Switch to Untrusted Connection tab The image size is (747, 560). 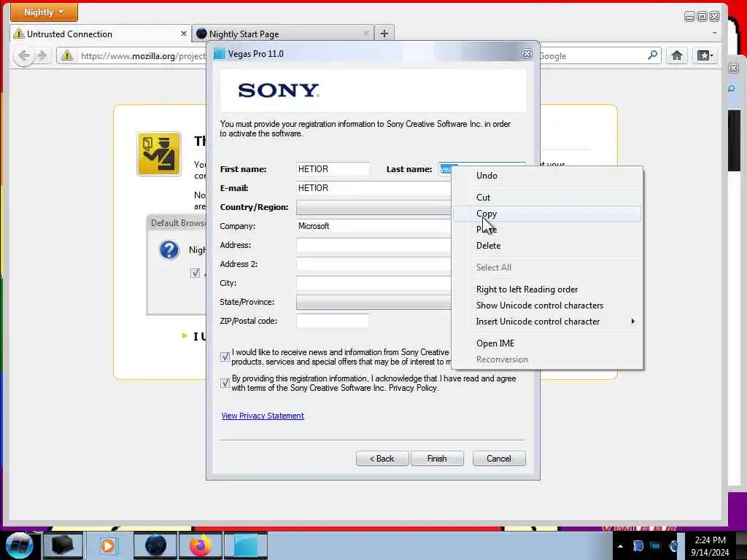[x=100, y=34]
